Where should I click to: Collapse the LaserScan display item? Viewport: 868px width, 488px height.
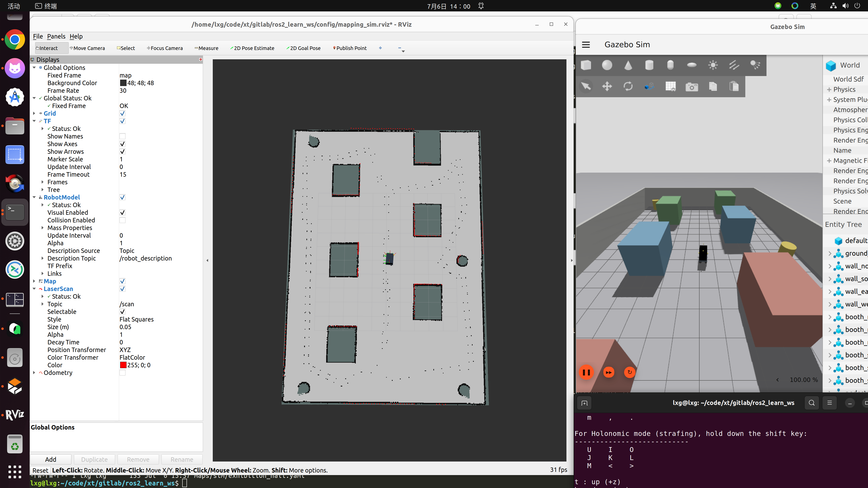(34, 289)
